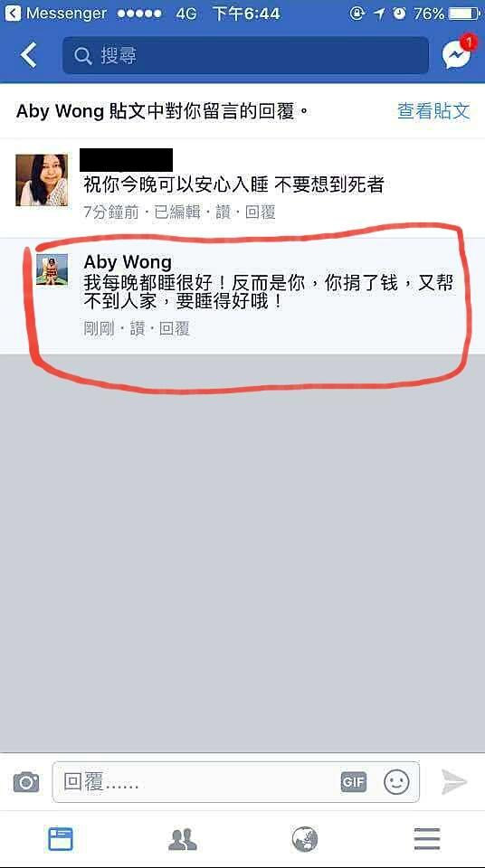
Task: Tap 回覆 under Aby Wong's reply
Action: click(x=174, y=329)
